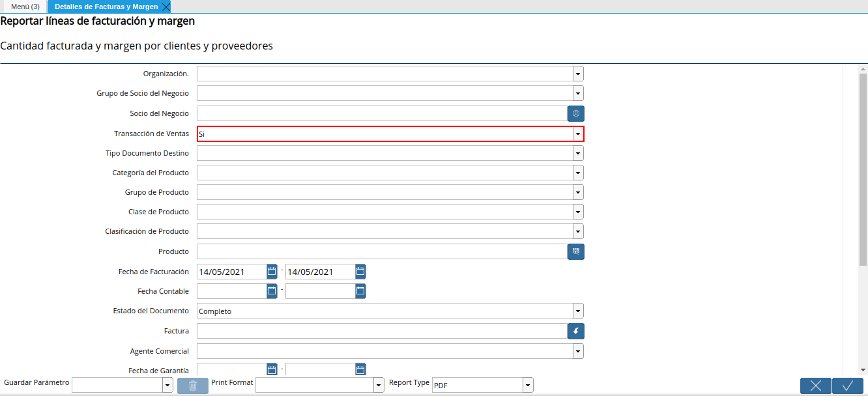This screenshot has width=868, height=396.
Task: Click Fecha Contable end date field
Action: coord(320,291)
